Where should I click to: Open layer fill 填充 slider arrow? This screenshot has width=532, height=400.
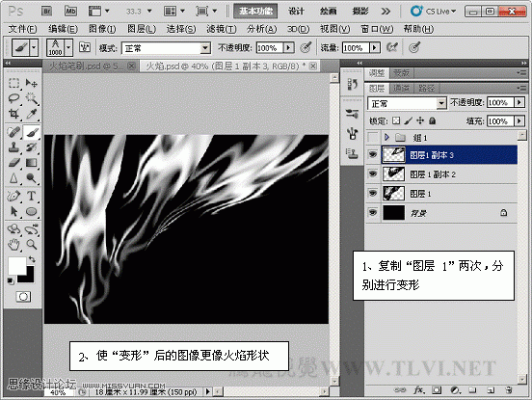pyautogui.click(x=519, y=120)
